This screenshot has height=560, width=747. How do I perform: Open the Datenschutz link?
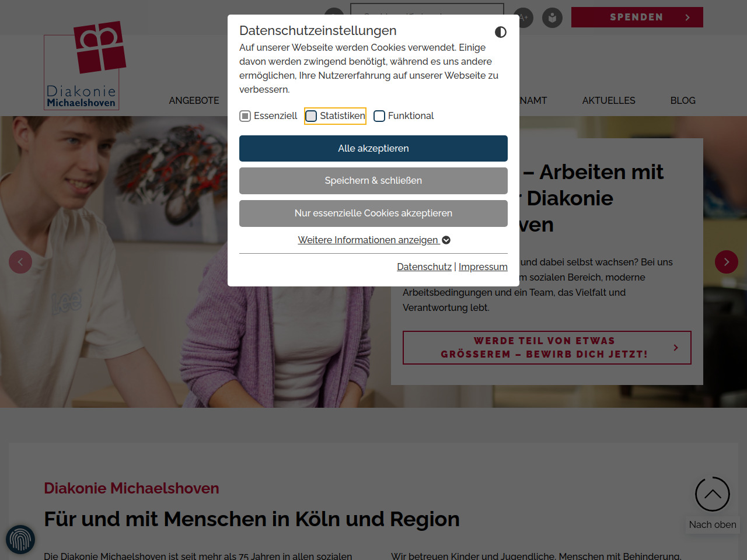coord(424,267)
